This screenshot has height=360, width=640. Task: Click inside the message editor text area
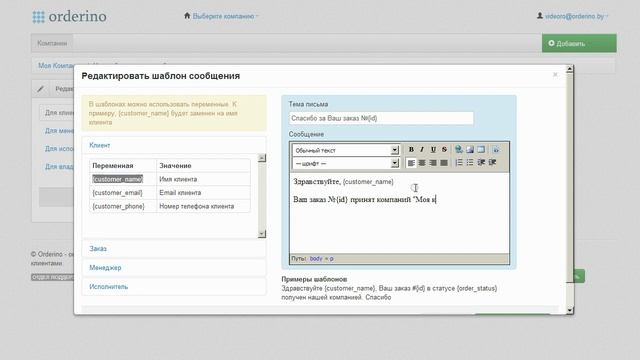[399, 212]
